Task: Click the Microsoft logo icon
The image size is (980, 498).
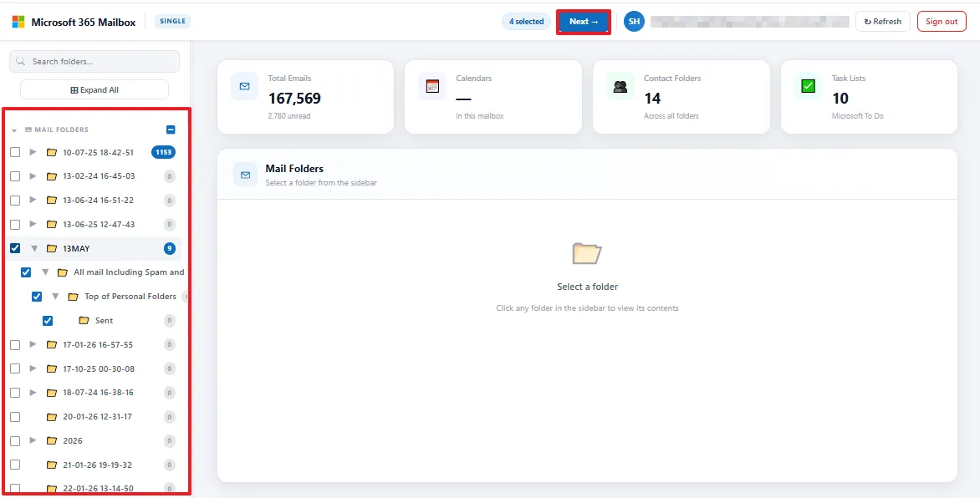Action: (18, 22)
